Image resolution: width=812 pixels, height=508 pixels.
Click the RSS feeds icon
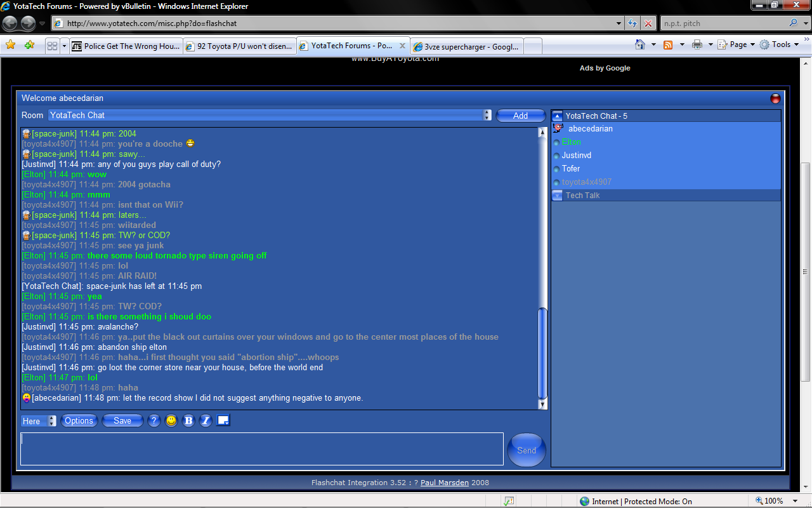point(668,44)
